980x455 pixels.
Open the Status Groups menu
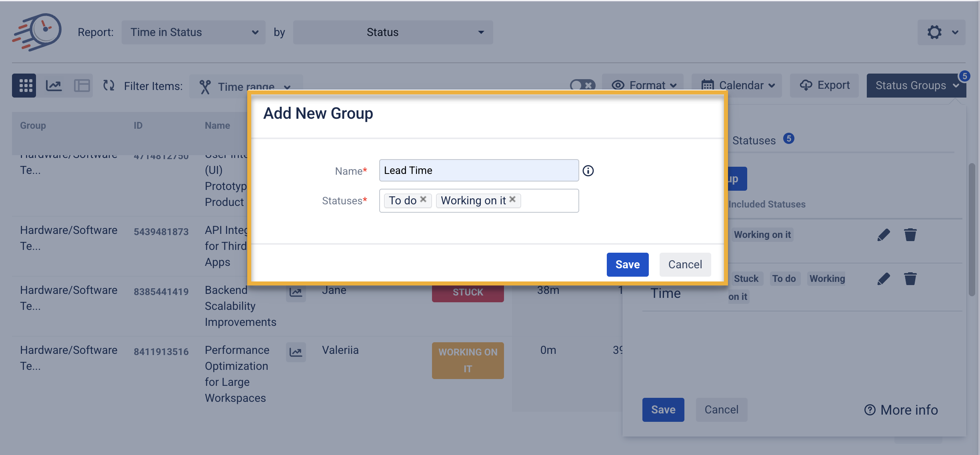916,86
